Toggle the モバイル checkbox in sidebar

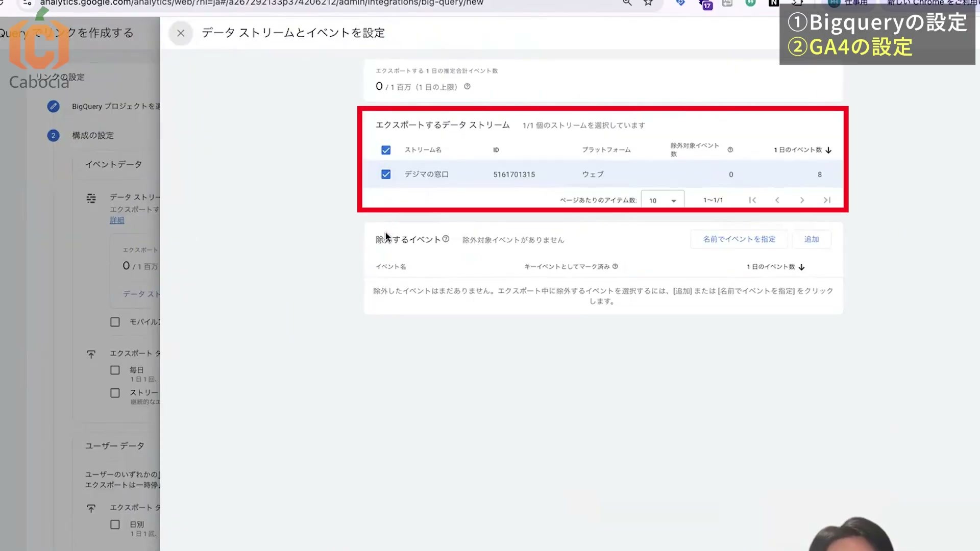tap(115, 322)
